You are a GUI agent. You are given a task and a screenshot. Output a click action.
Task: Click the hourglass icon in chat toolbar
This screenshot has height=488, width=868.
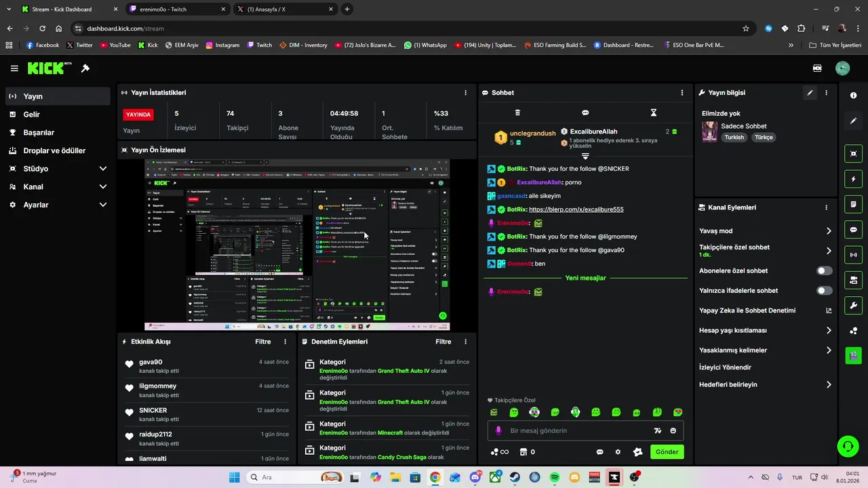[654, 113]
